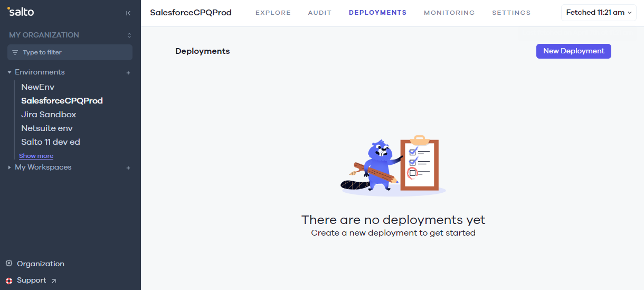This screenshot has height=290, width=644.
Task: Click the Salto logo
Action: (x=21, y=12)
